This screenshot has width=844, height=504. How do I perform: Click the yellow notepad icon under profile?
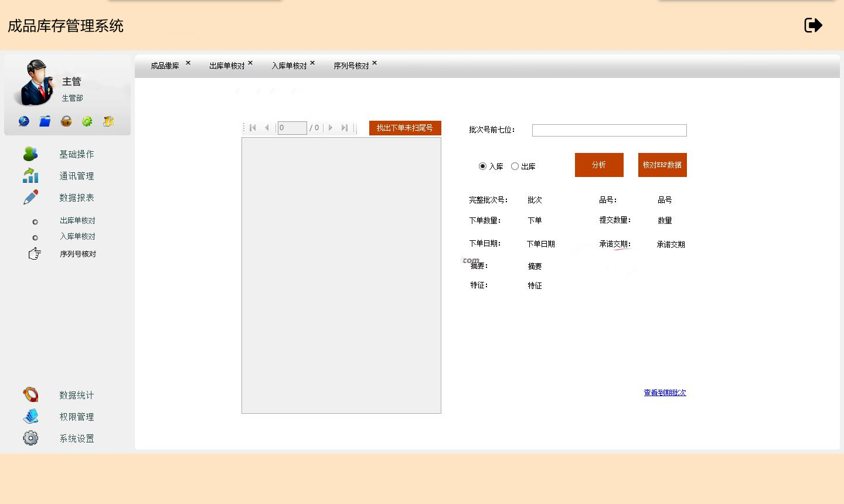point(108,121)
